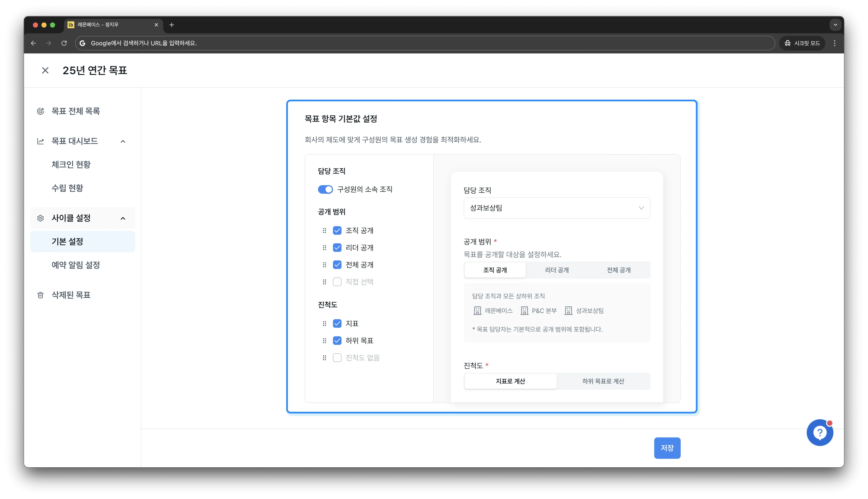Grab the drag handle next to 전체 공개
868x499 pixels.
(x=324, y=265)
